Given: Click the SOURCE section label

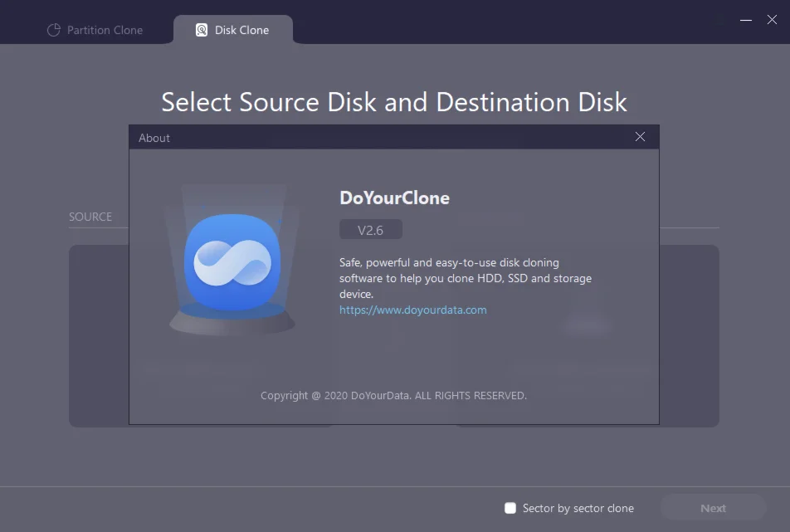Looking at the screenshot, I should [90, 217].
